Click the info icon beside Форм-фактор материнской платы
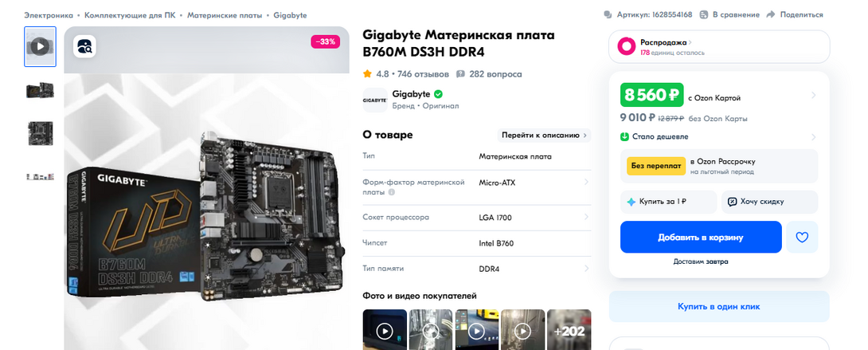Image resolution: width=868 pixels, height=350 pixels. 391,192
